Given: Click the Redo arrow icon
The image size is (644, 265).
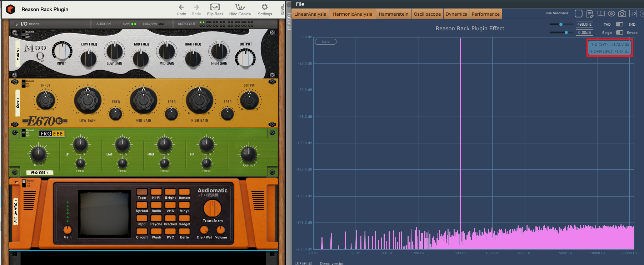Looking at the screenshot, I should (x=196, y=7).
